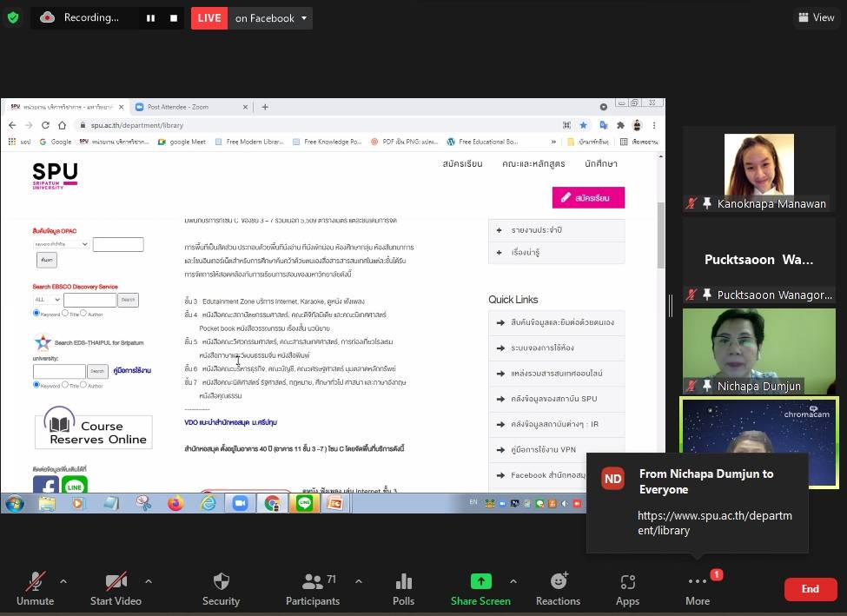Open the chat link spu.ac.th/department/library
The height and width of the screenshot is (616, 847).
tap(715, 523)
